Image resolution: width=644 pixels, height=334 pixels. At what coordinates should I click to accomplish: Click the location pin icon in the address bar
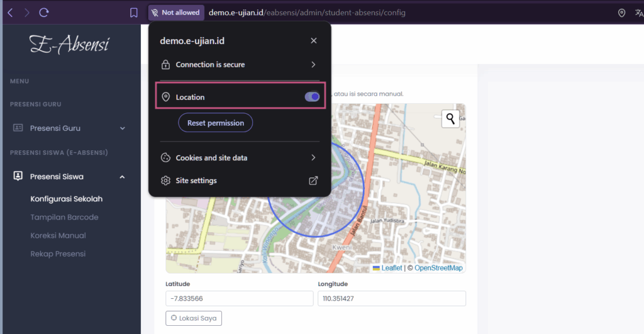click(x=621, y=13)
